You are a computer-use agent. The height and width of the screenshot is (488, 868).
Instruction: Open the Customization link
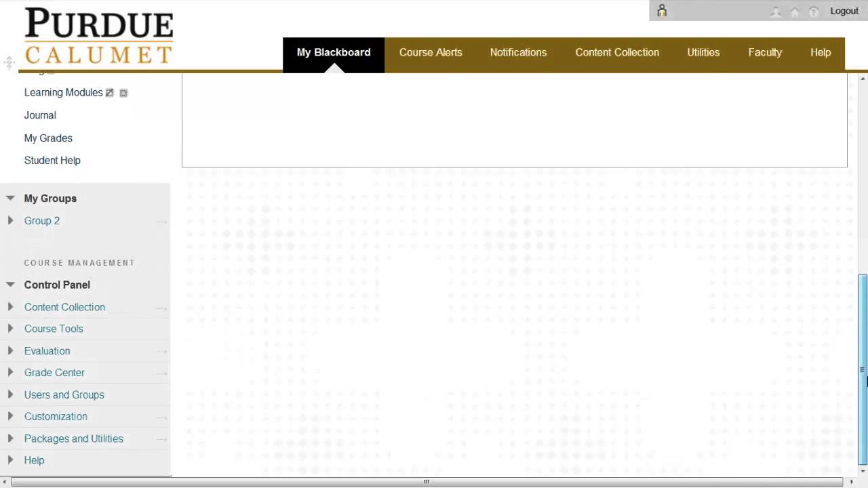[x=56, y=416]
